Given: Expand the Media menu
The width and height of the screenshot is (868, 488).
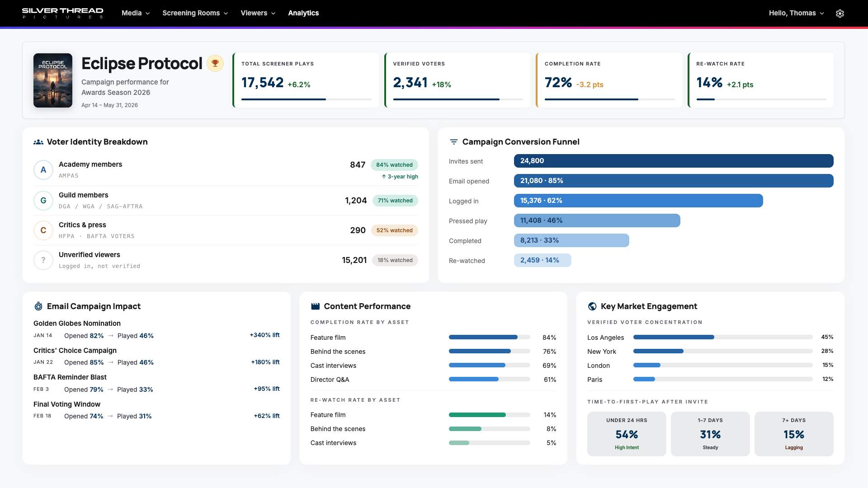Looking at the screenshot, I should point(136,13).
